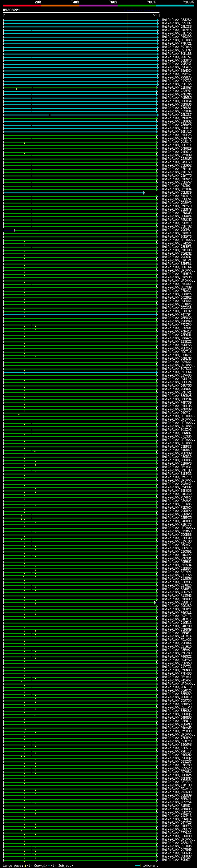Image resolution: width=197 pixels, height=868 pixels.
Task: Follow the UniRef100_A9S8S5 label
Action: (176, 78)
